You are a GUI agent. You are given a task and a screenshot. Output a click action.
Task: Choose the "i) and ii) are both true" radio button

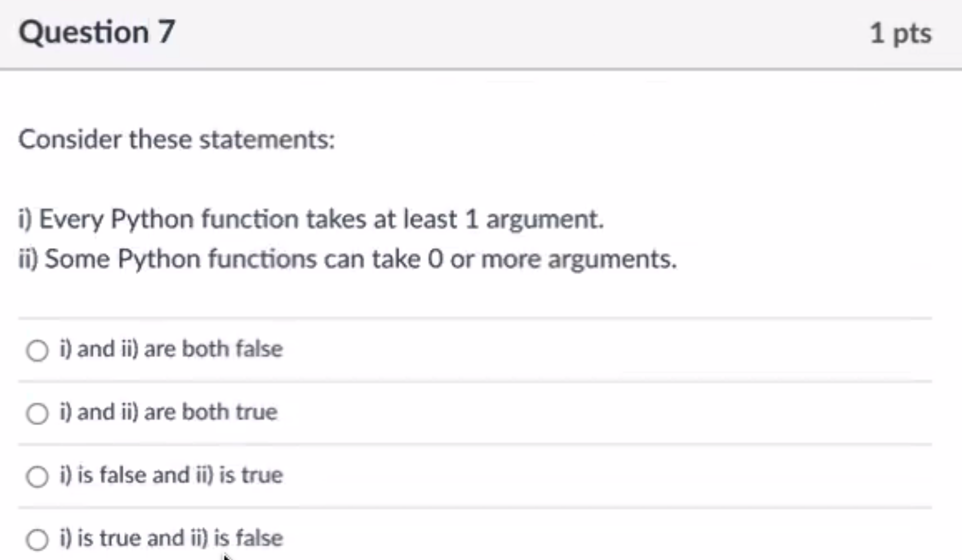tap(37, 413)
